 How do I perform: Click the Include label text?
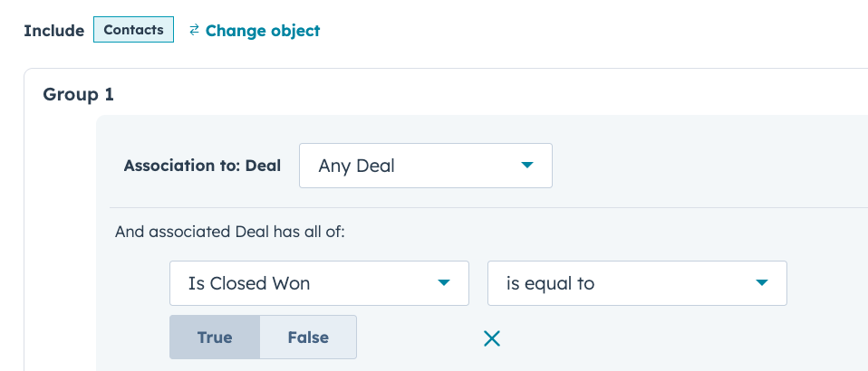click(53, 31)
